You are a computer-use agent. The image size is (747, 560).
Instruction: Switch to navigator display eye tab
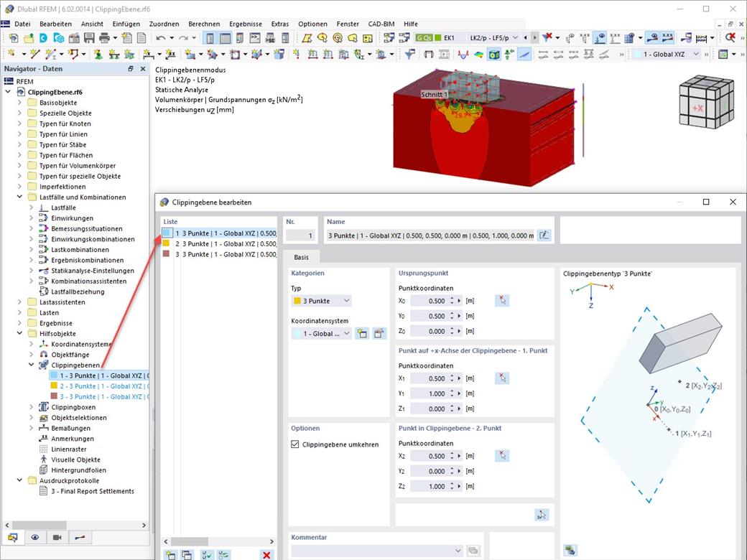[x=34, y=538]
